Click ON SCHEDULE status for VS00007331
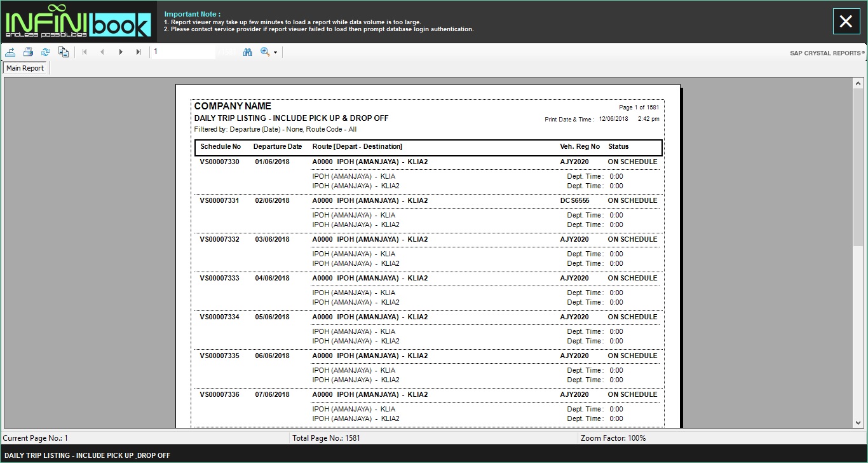Screen dimensions: 868x463 coord(632,201)
